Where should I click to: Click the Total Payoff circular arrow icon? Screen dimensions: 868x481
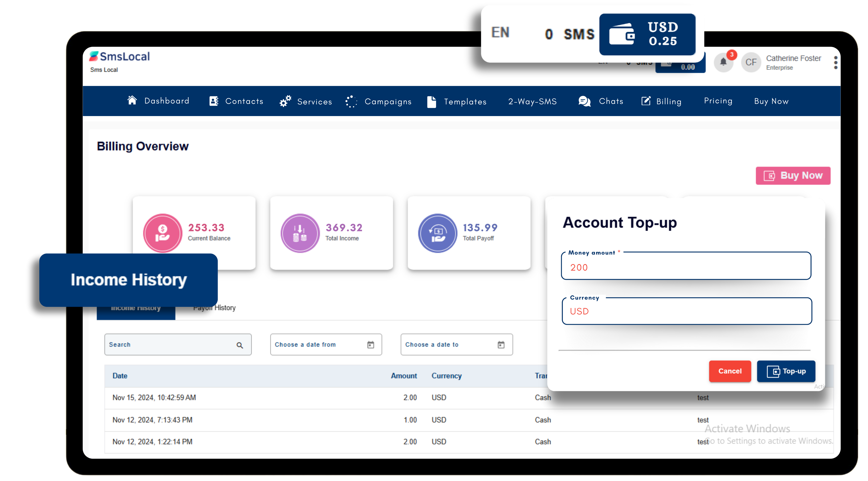(x=437, y=233)
